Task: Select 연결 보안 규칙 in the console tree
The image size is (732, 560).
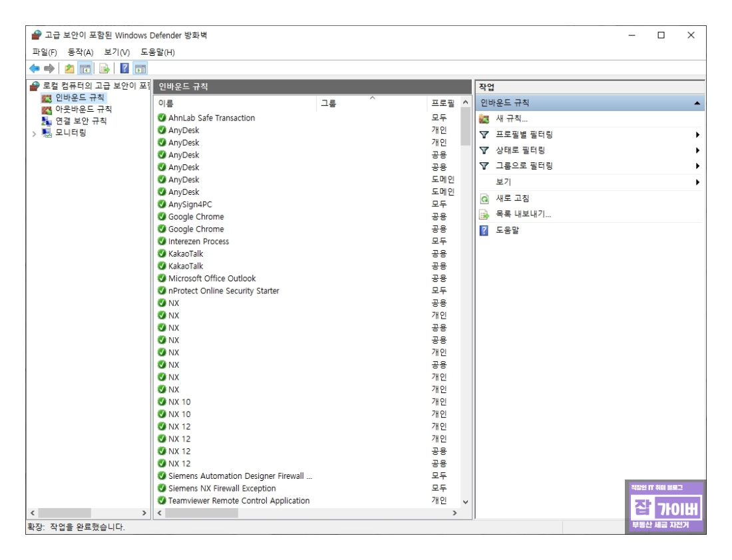Action: [x=81, y=121]
